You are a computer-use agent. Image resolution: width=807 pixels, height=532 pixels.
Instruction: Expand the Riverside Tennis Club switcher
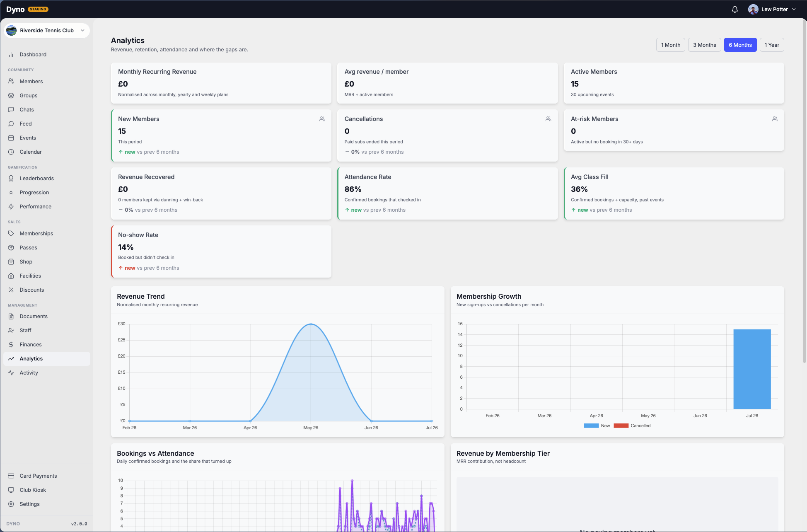[47, 31]
